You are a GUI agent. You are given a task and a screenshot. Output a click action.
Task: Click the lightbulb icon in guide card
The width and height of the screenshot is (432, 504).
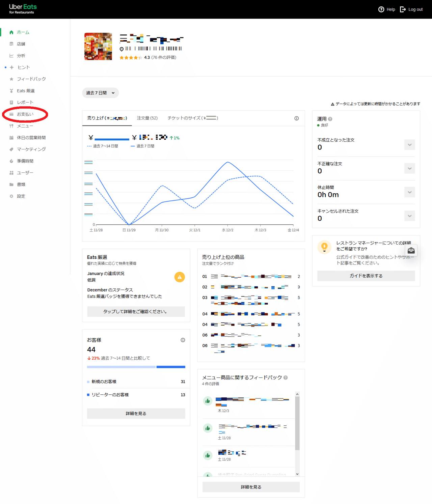(x=324, y=247)
